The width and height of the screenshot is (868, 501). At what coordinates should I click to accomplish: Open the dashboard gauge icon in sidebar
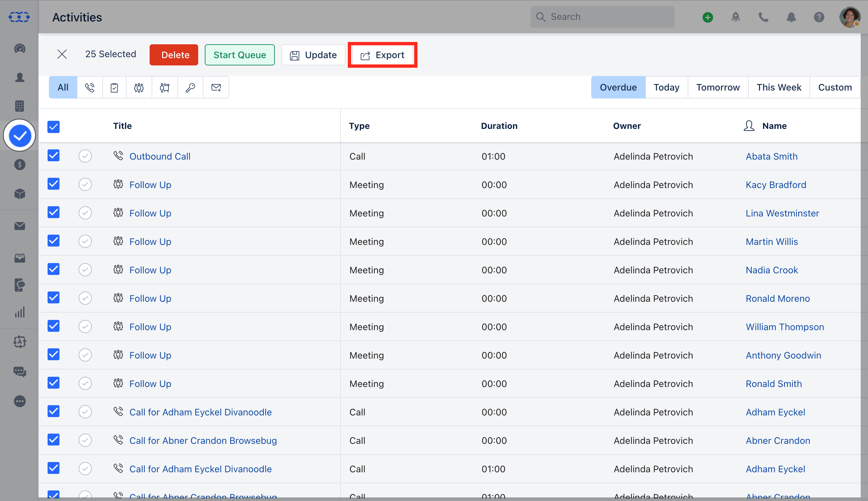coord(19,49)
